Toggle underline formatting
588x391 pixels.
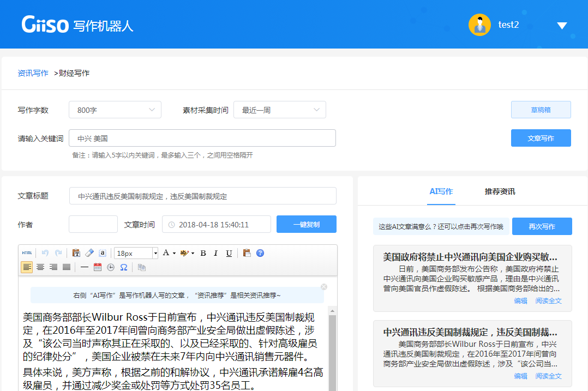pyautogui.click(x=229, y=253)
